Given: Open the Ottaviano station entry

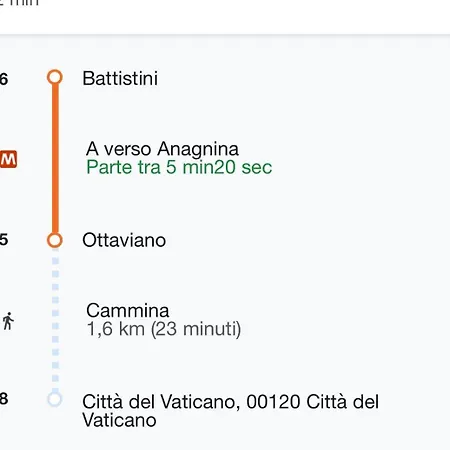Looking at the screenshot, I should pyautogui.click(x=124, y=240).
